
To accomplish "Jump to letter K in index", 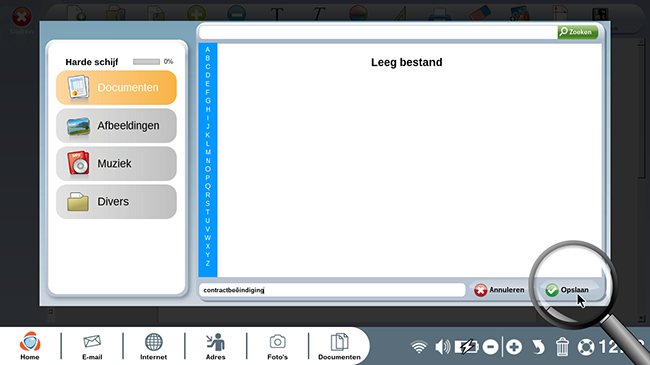I will click(x=208, y=135).
